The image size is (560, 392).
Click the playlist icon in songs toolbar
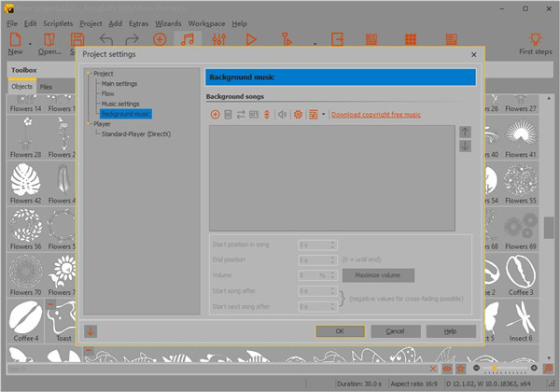click(x=314, y=114)
